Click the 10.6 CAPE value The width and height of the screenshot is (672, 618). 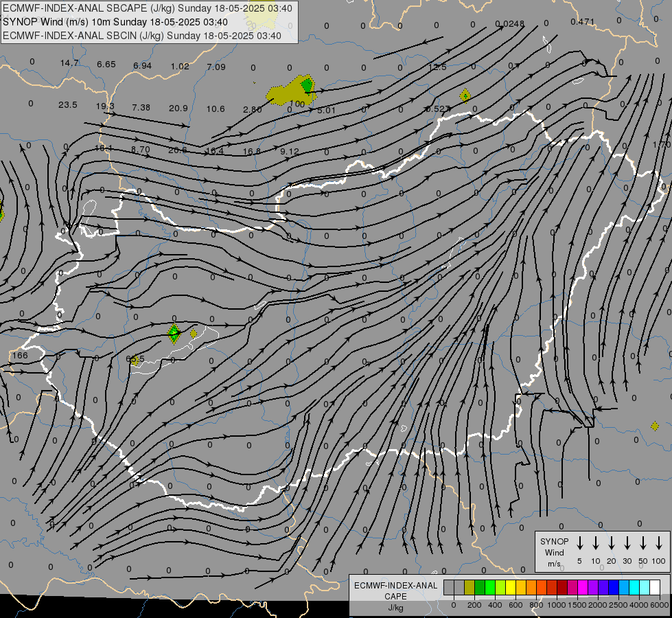coord(216,109)
